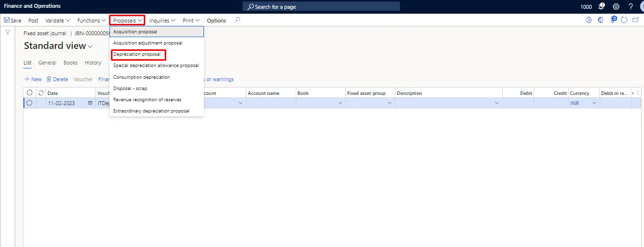Click the Open in Office icon
Screen dimensions: 644x247
pos(600,20)
